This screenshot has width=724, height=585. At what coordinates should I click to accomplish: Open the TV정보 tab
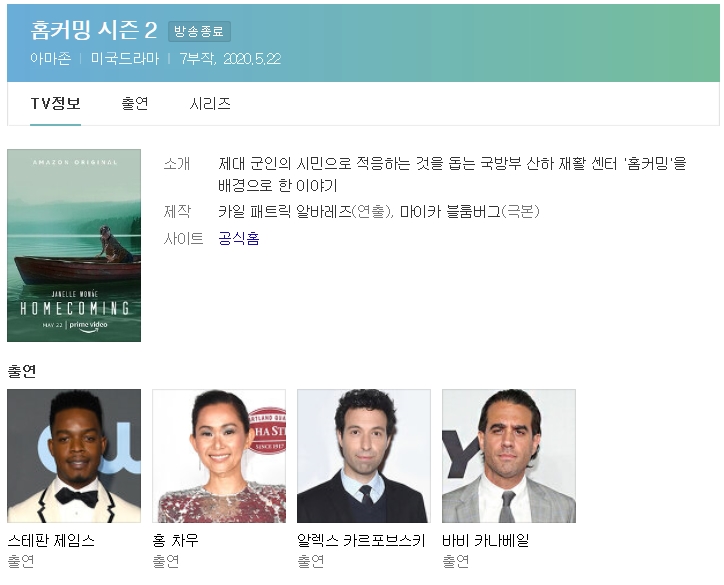(55, 103)
